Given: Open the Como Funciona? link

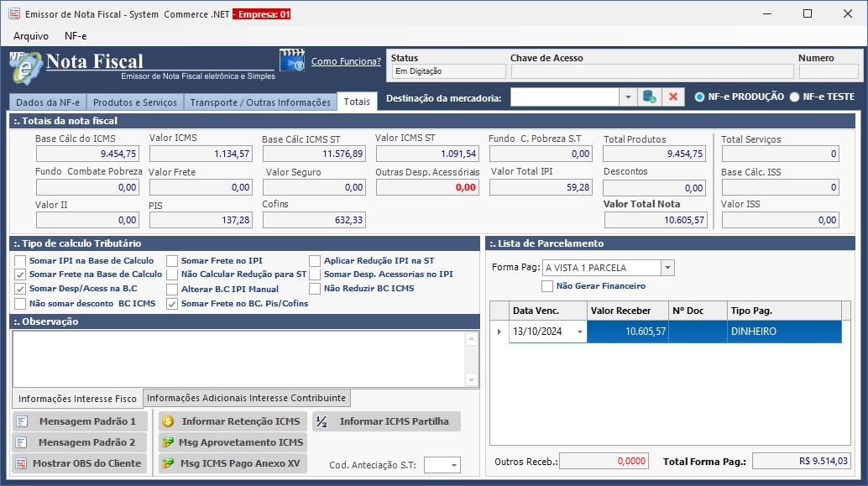Looking at the screenshot, I should [x=346, y=61].
